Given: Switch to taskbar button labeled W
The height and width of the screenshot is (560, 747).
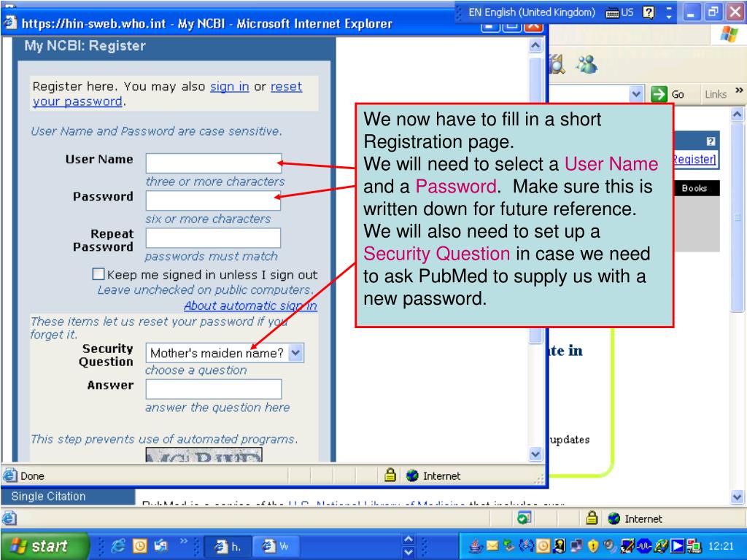Looking at the screenshot, I should 276,546.
